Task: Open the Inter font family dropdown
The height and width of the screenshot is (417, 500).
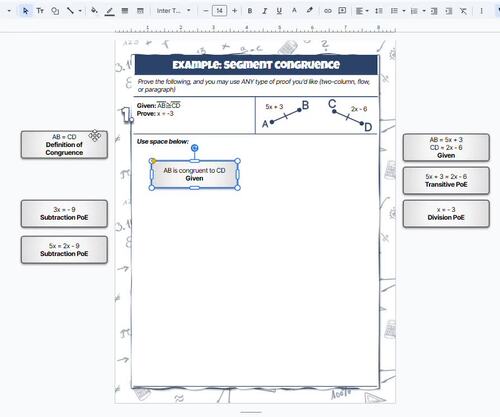Action: [173, 11]
